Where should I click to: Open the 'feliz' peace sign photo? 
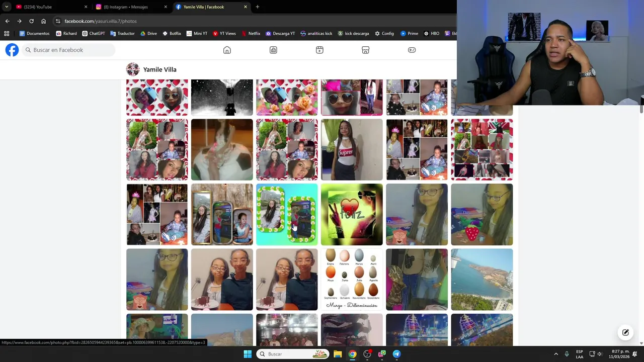coord(352,214)
